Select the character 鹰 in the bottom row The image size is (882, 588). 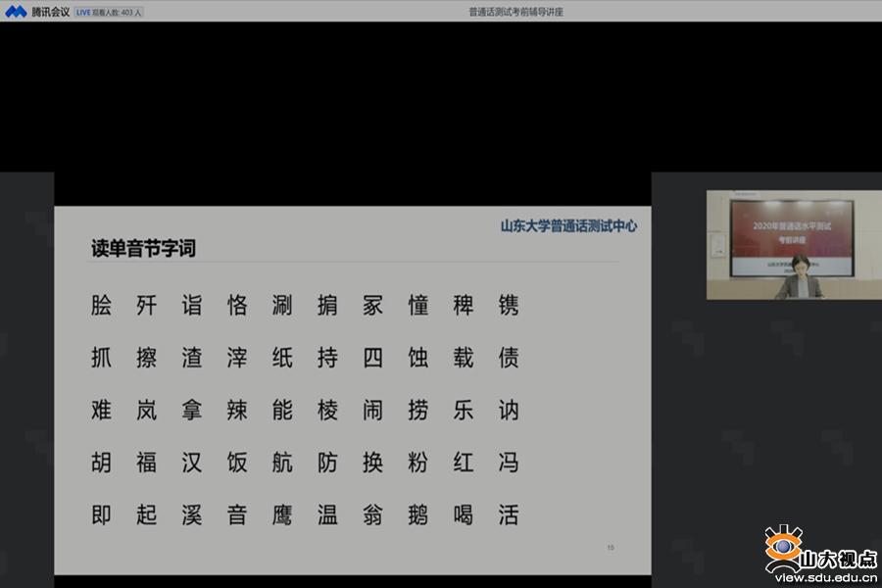click(x=282, y=514)
